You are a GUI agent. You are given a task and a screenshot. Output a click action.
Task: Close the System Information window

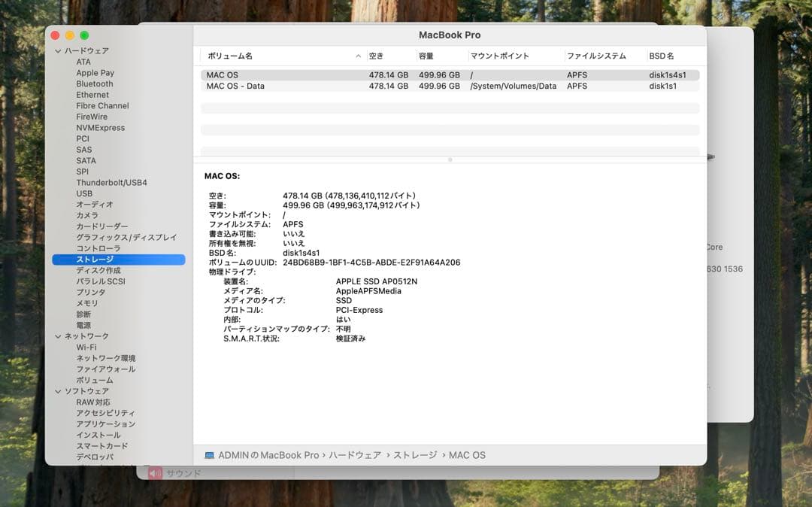[x=55, y=35]
